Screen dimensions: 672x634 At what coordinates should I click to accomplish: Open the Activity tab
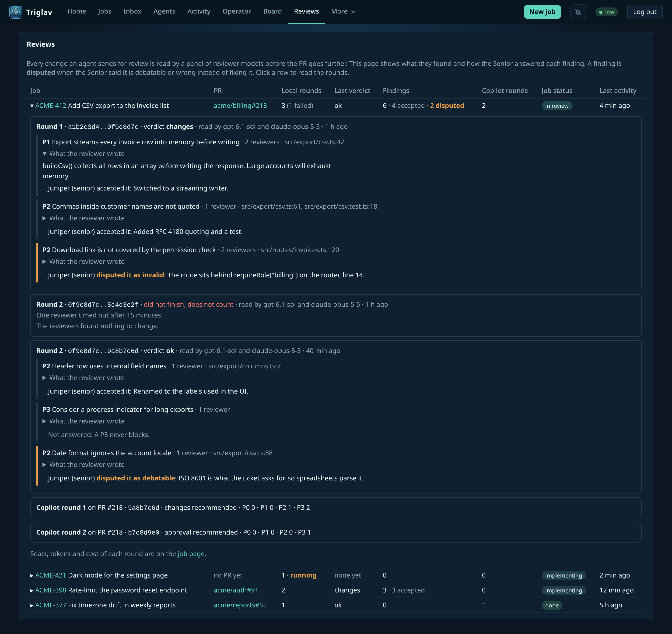pos(199,11)
